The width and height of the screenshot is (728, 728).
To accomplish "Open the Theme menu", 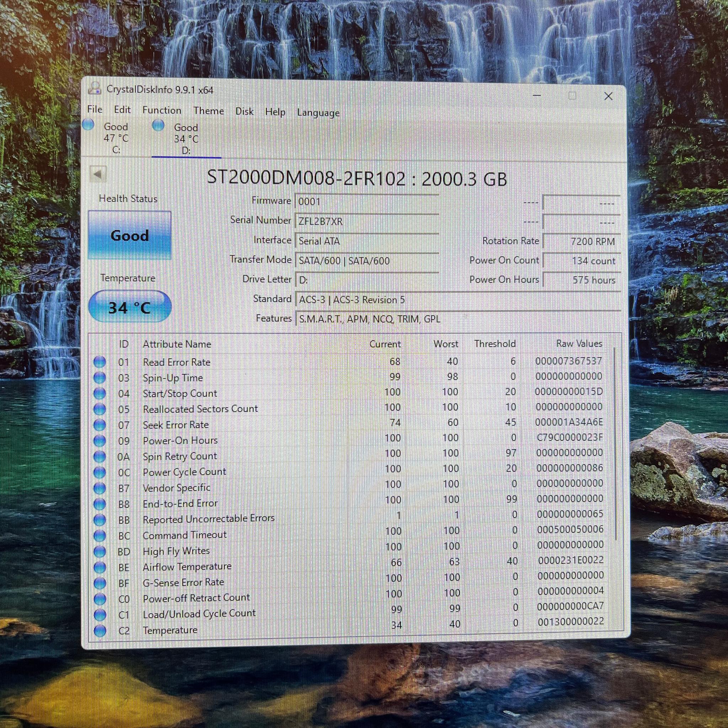I will point(208,111).
